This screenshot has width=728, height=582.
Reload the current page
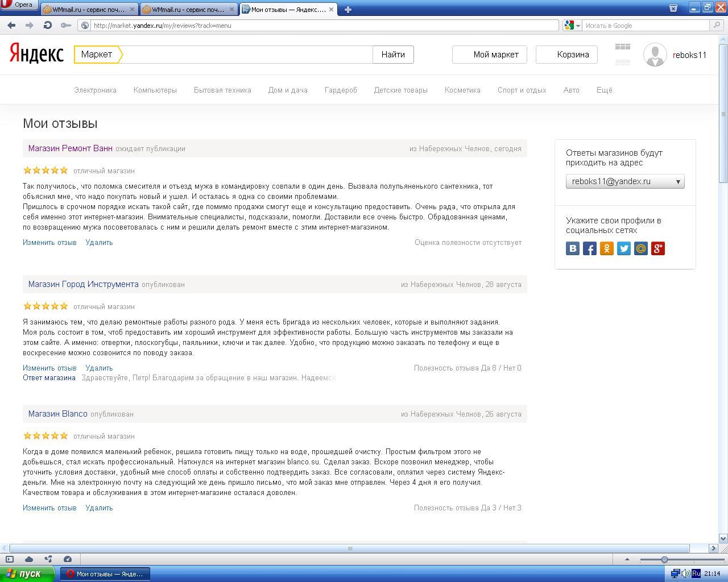[48, 25]
